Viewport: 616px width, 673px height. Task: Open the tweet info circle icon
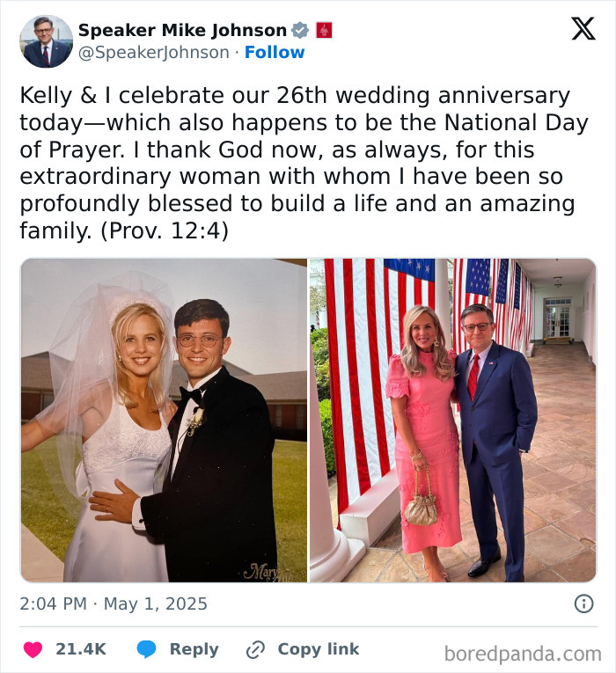click(x=583, y=604)
